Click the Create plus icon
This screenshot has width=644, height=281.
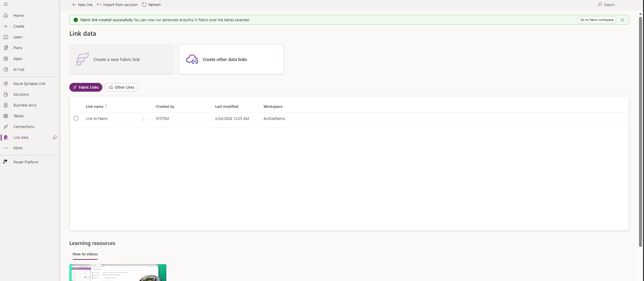(x=6, y=26)
